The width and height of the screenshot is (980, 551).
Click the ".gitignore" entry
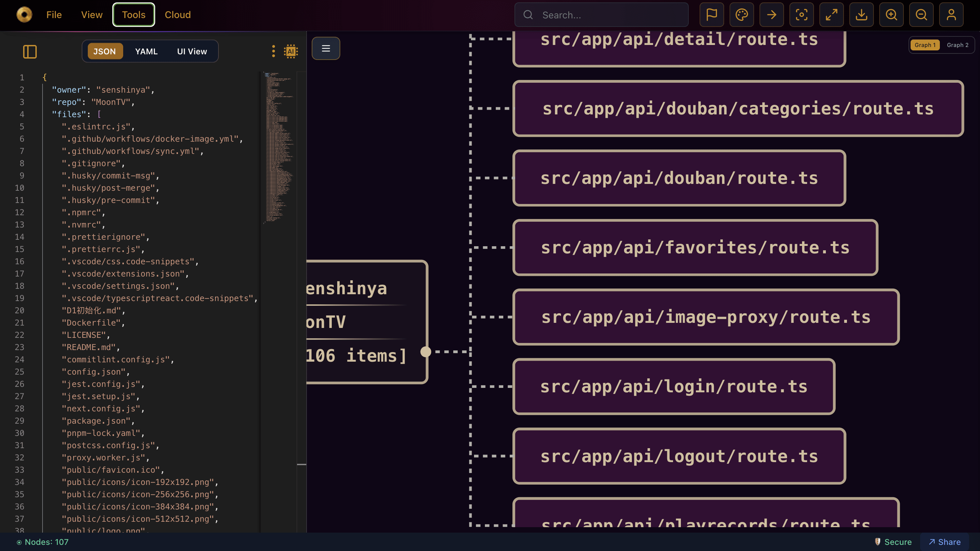tap(93, 163)
